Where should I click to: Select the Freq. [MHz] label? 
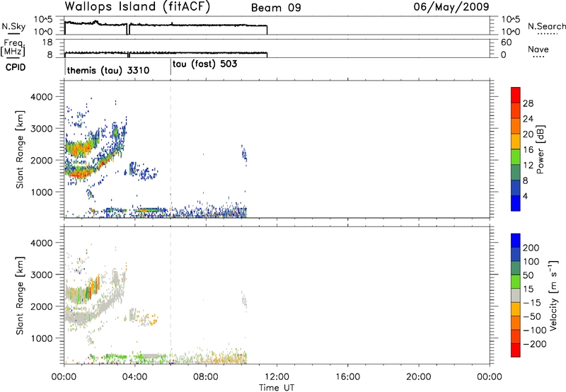click(13, 47)
